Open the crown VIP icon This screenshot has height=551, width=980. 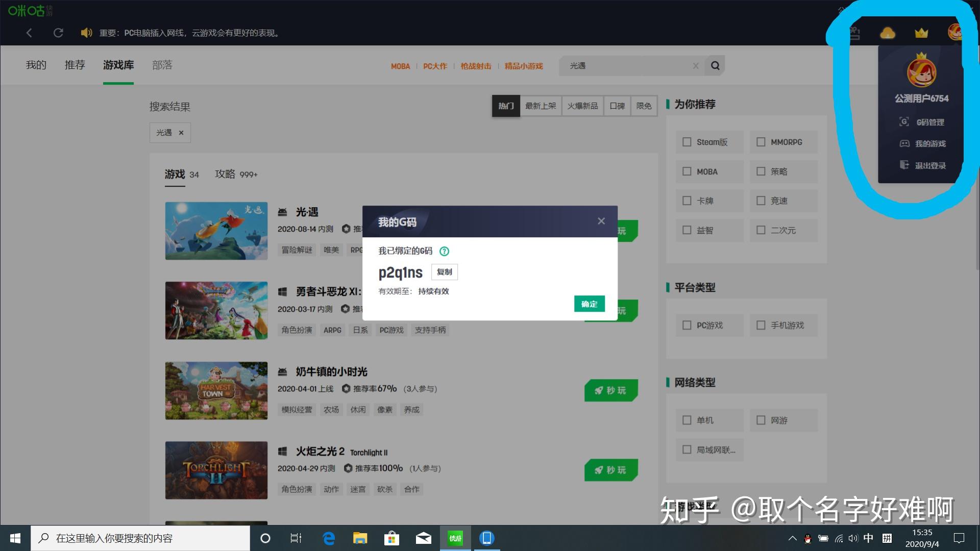pos(921,33)
